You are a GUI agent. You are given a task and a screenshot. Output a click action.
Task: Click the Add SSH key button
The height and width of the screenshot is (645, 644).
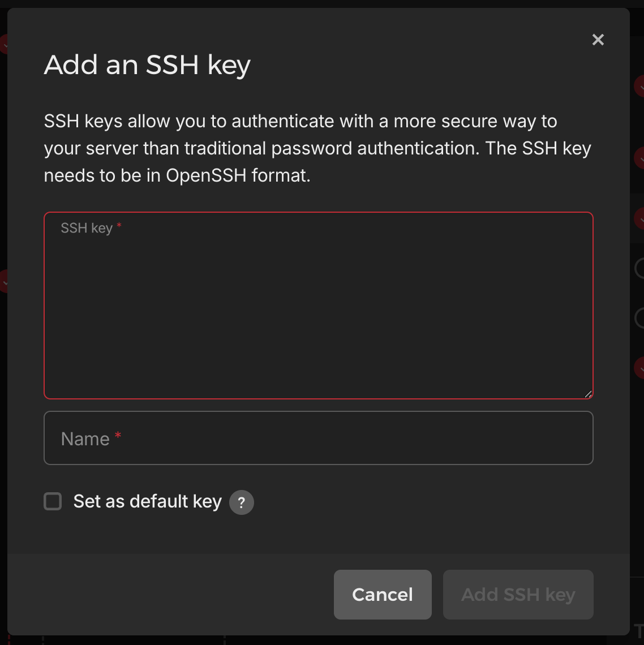[517, 594]
